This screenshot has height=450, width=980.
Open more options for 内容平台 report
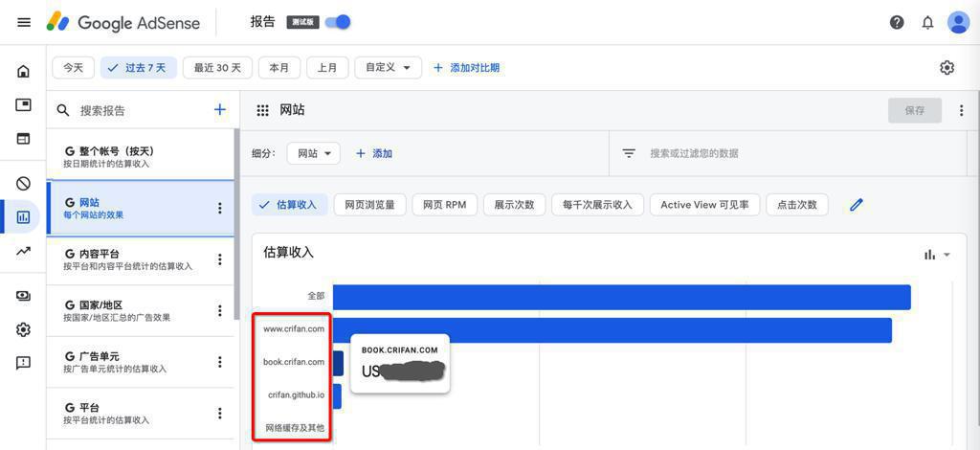coord(219,259)
